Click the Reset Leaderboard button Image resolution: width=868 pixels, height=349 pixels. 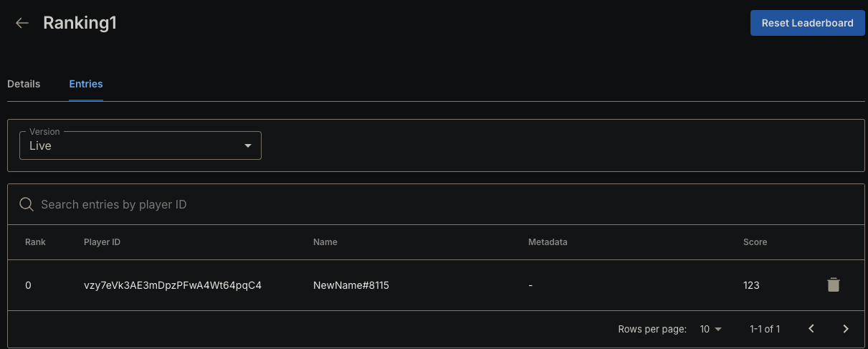pos(807,23)
